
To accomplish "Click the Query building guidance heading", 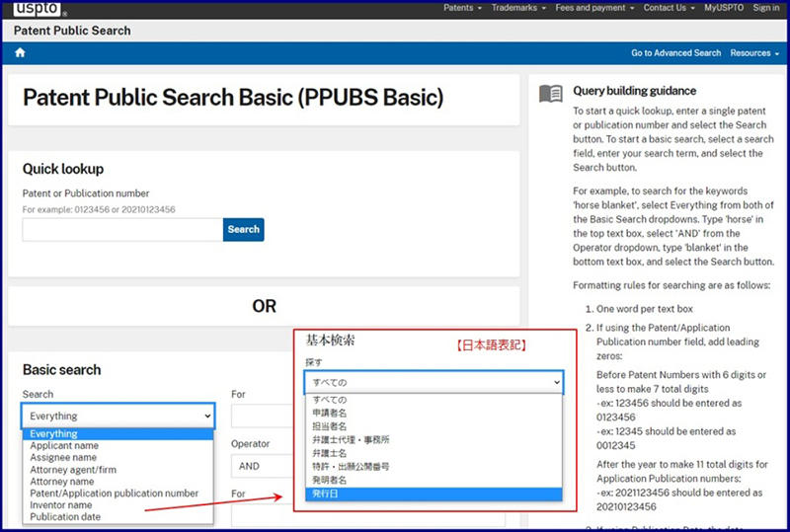I will [x=634, y=91].
